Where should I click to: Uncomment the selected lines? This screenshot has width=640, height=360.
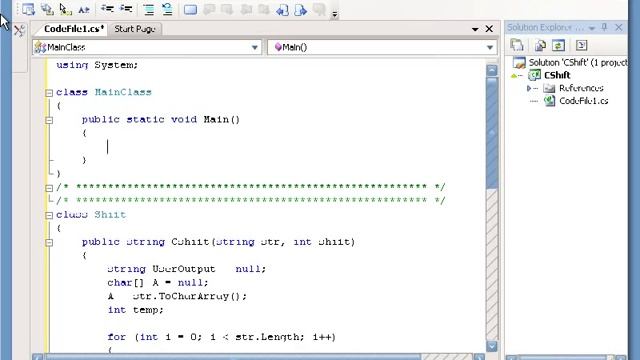click(167, 9)
